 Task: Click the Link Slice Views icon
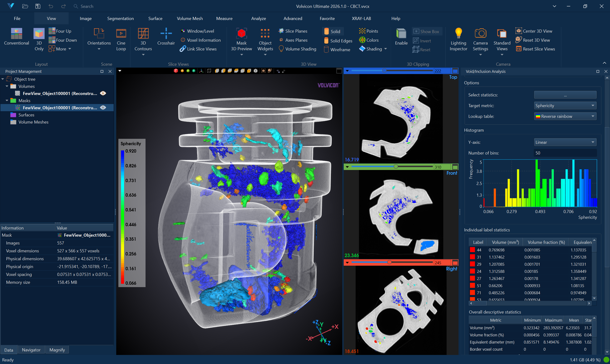click(x=182, y=49)
